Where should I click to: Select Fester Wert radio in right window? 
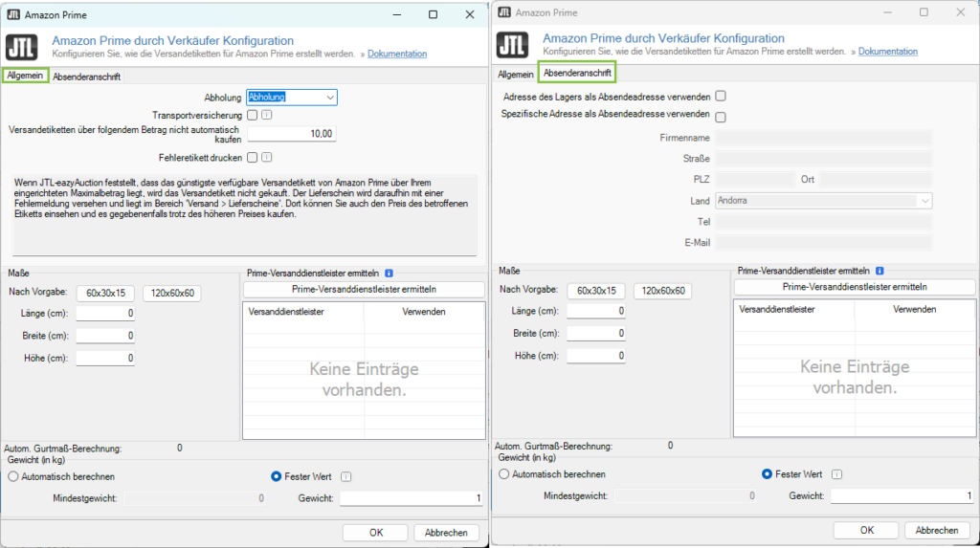point(767,473)
